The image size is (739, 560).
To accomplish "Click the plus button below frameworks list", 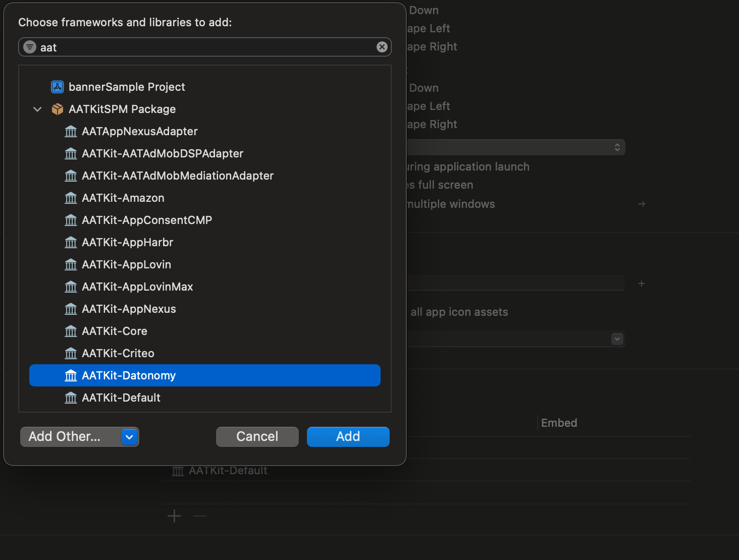I will tap(174, 516).
